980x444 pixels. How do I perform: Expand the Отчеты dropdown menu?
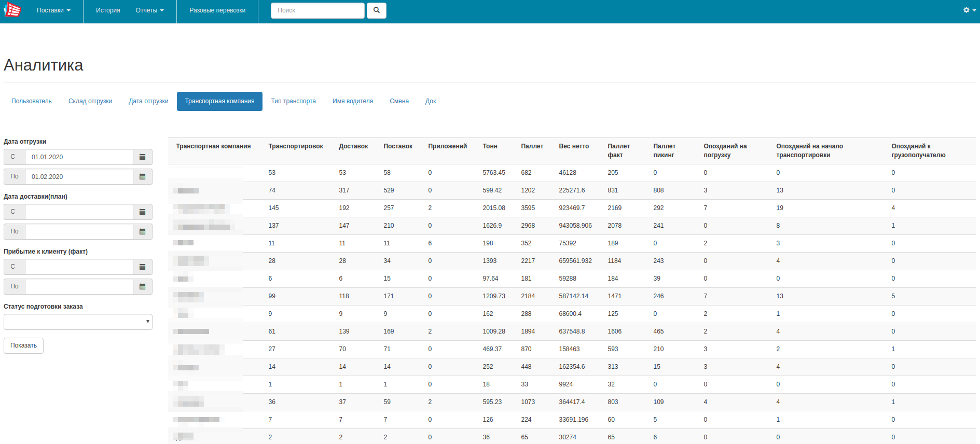149,10
